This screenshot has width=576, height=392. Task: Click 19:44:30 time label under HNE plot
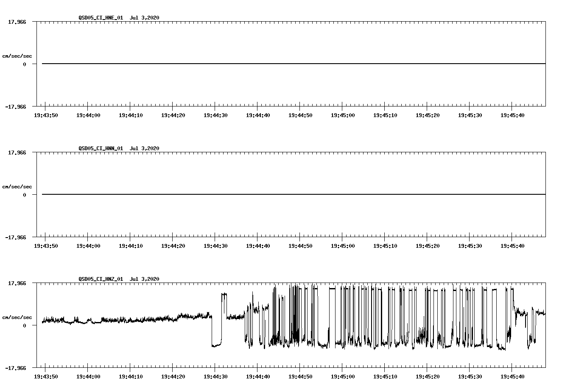pos(215,115)
